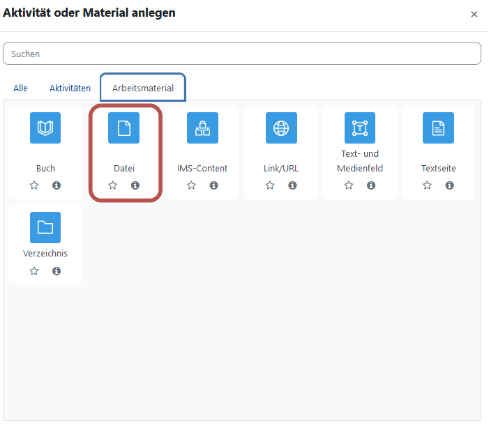Image resolution: width=490 pixels, height=431 pixels.
Task: Show info for Datei
Action: click(x=135, y=185)
